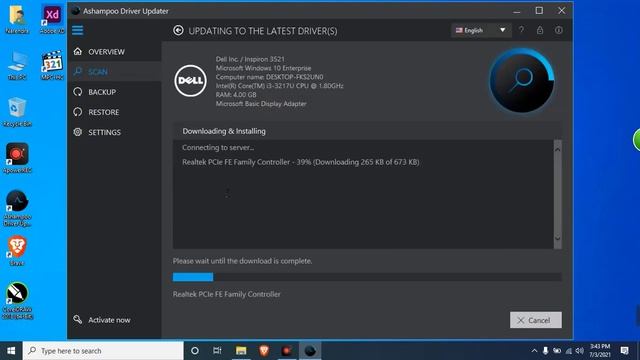Click the back arrow beside the title
Screen dimensions: 640x360
pos(178,31)
